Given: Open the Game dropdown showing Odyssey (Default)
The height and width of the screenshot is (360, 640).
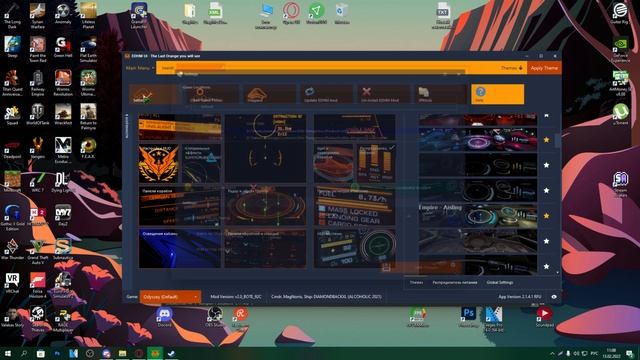Looking at the screenshot, I should coord(170,297).
